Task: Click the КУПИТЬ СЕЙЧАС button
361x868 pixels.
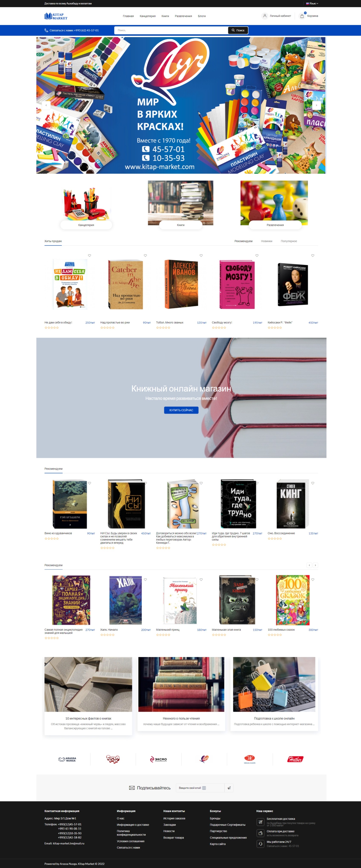Action: (181, 410)
